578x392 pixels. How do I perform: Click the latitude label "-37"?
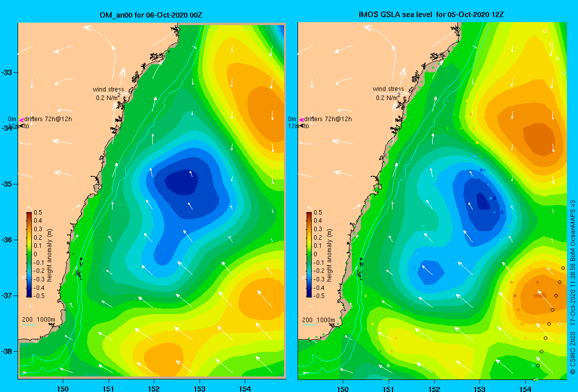[x=7, y=296]
